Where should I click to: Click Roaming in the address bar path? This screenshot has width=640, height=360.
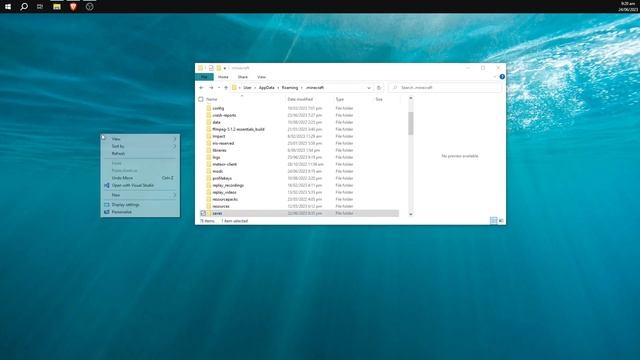tap(290, 88)
